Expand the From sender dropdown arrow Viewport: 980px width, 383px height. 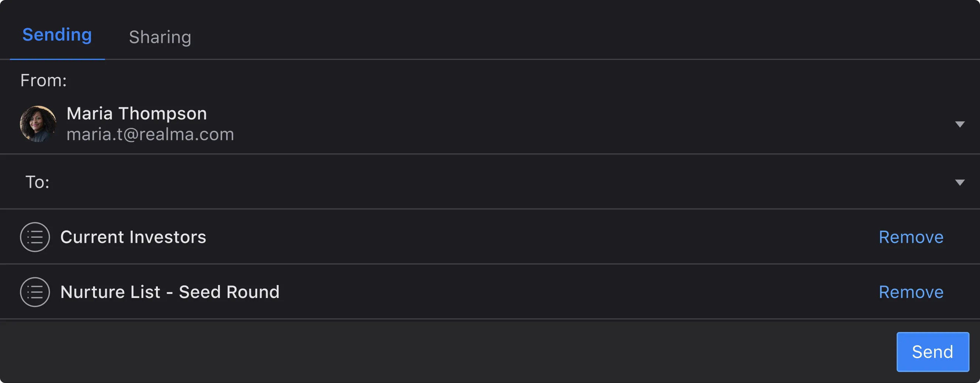(x=959, y=125)
